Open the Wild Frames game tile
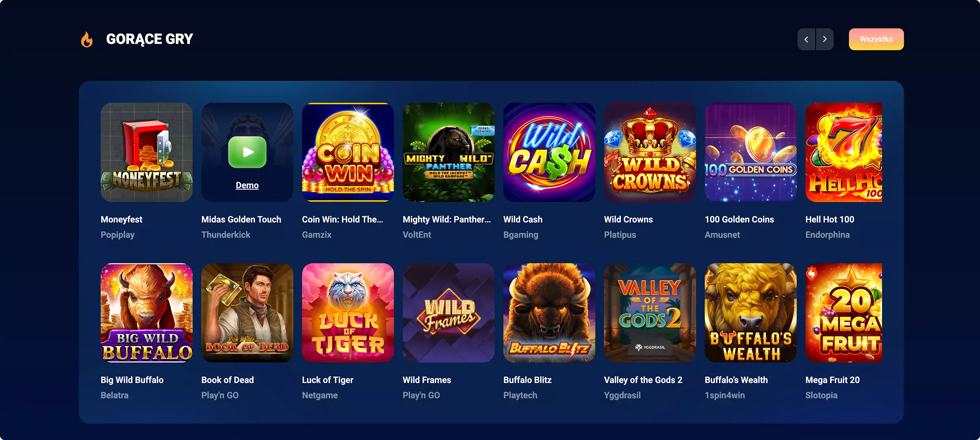 (x=449, y=313)
